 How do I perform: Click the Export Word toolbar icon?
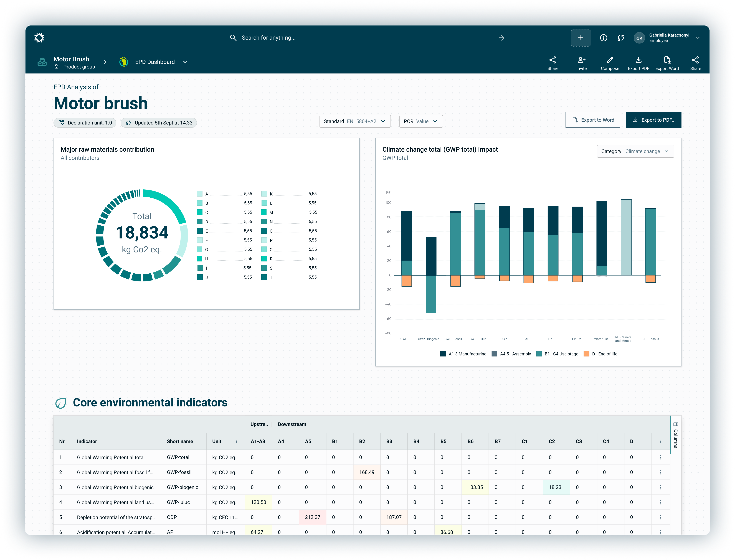click(667, 60)
